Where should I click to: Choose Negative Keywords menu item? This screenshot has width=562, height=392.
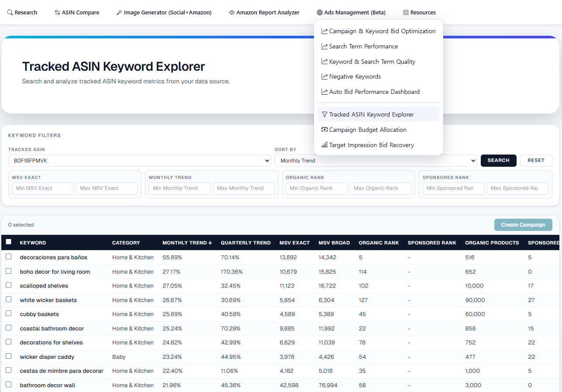click(x=355, y=76)
